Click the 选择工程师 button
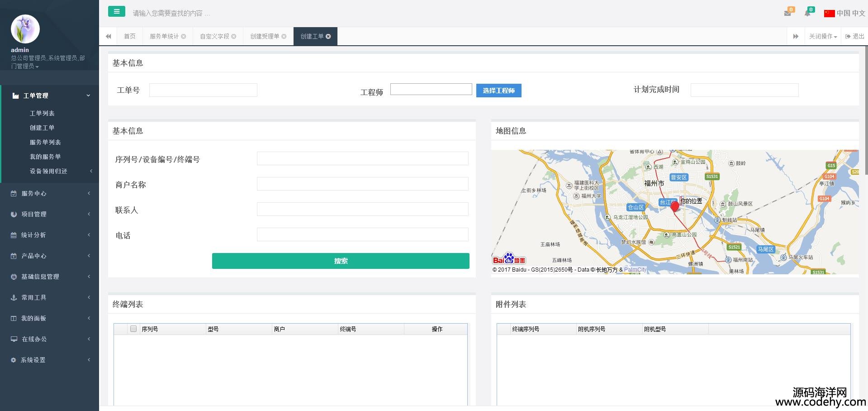 tap(498, 91)
